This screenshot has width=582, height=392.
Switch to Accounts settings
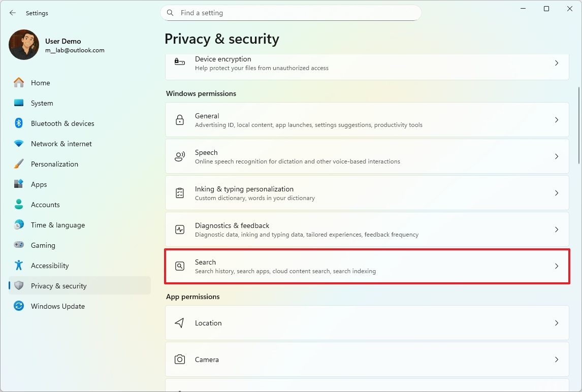coord(45,205)
